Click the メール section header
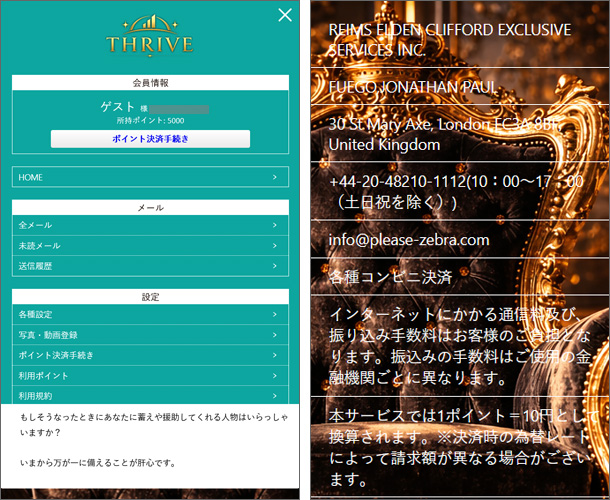Viewport: 610px width, 500px height. tap(150, 207)
